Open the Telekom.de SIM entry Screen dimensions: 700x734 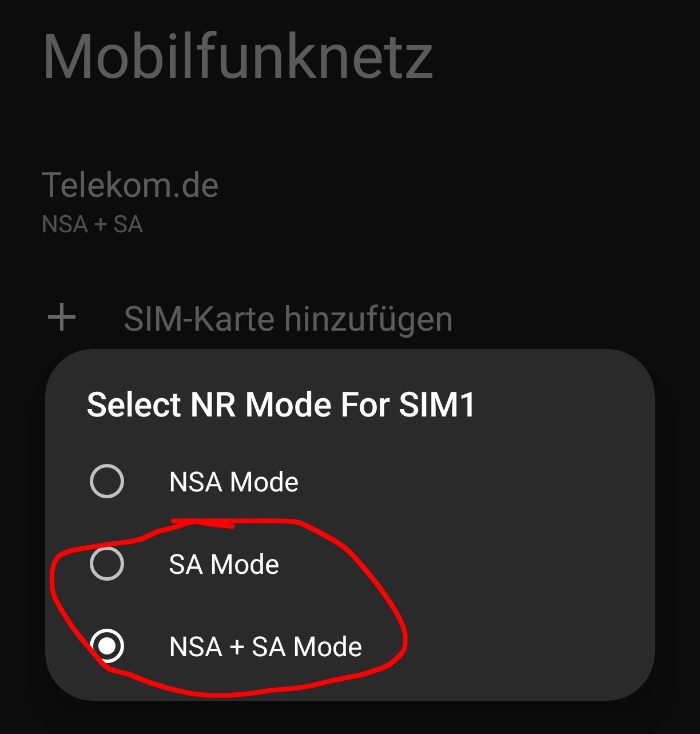tap(130, 200)
